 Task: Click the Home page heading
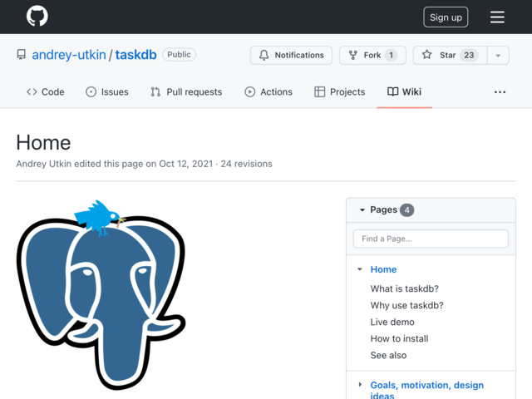(43, 142)
